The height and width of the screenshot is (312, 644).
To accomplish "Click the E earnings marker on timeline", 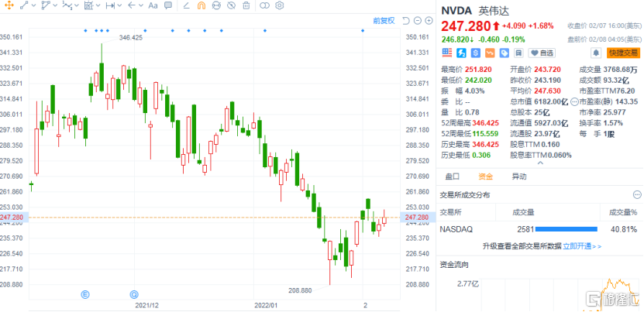I will tap(85, 294).
